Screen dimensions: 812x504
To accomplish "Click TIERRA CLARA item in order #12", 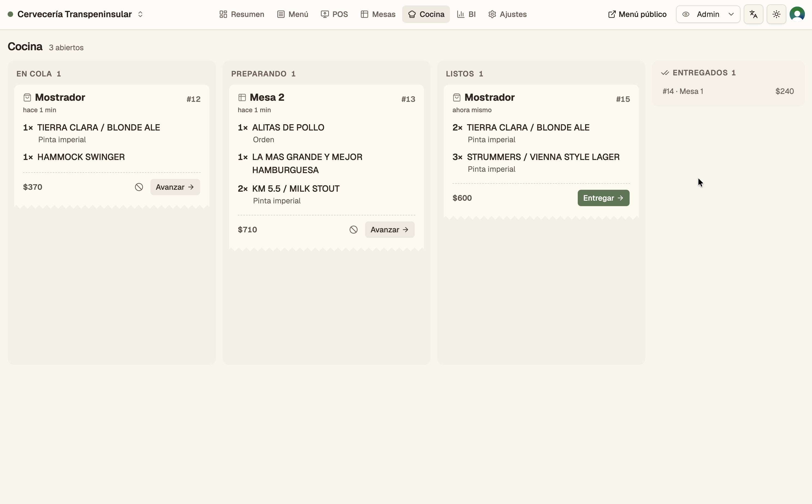I will (98, 128).
